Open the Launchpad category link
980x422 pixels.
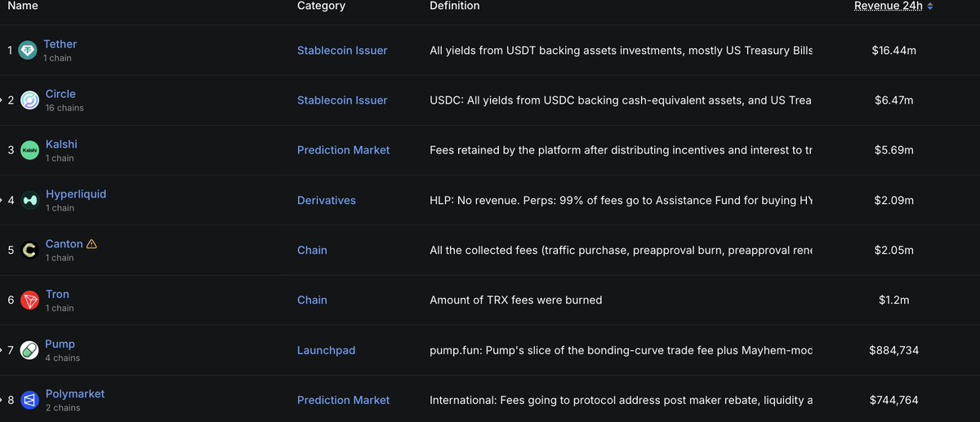pyautogui.click(x=327, y=350)
